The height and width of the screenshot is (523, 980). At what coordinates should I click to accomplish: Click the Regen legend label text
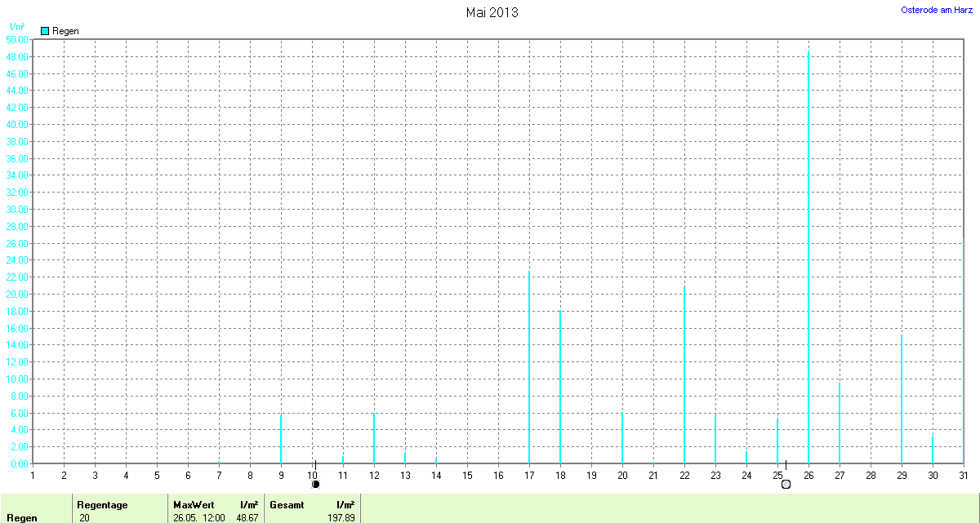point(65,31)
